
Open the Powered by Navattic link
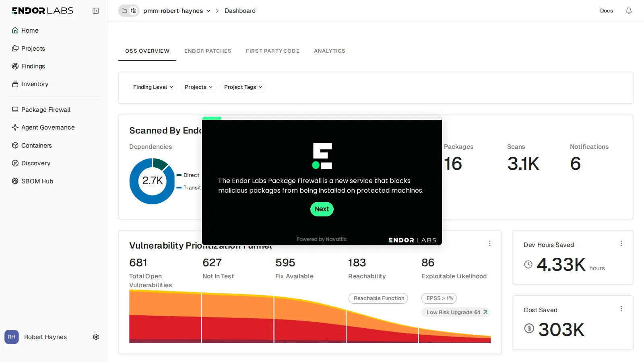click(322, 239)
